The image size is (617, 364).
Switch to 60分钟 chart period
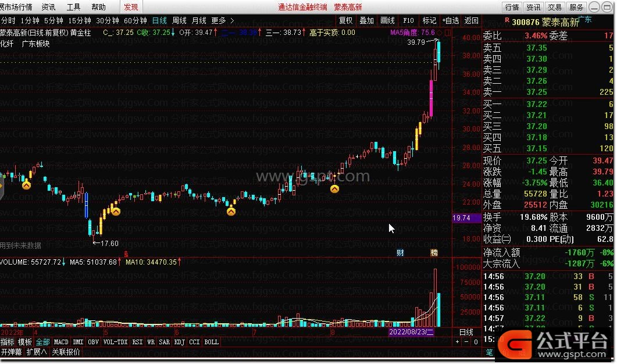[135, 20]
